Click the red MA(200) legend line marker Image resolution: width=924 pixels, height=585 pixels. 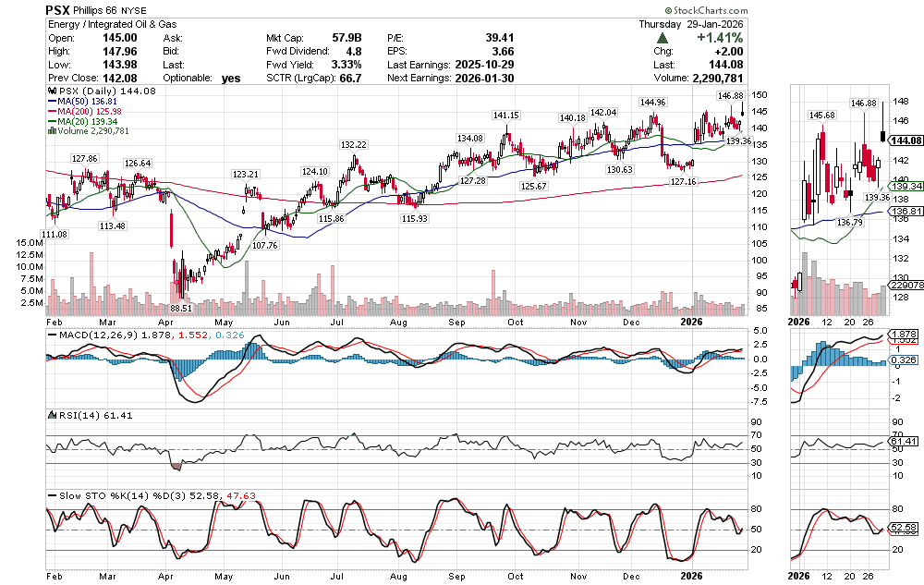(53, 112)
